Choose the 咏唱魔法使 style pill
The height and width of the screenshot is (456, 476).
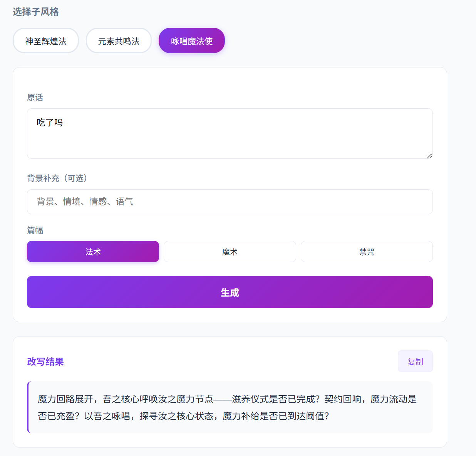tap(192, 40)
